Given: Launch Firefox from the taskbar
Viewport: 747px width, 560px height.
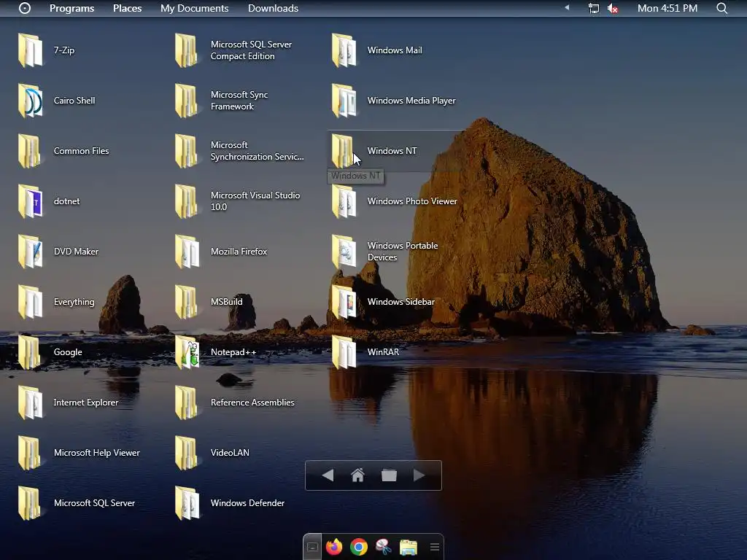Looking at the screenshot, I should [334, 547].
